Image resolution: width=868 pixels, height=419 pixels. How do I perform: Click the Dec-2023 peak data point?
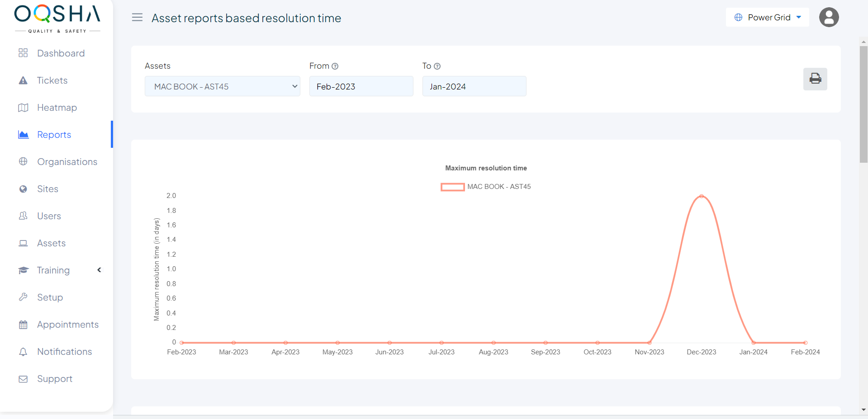tap(701, 196)
